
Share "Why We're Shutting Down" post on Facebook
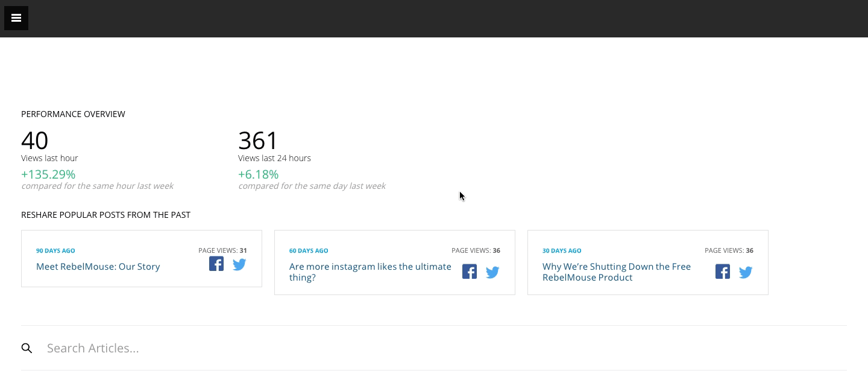[x=723, y=272]
